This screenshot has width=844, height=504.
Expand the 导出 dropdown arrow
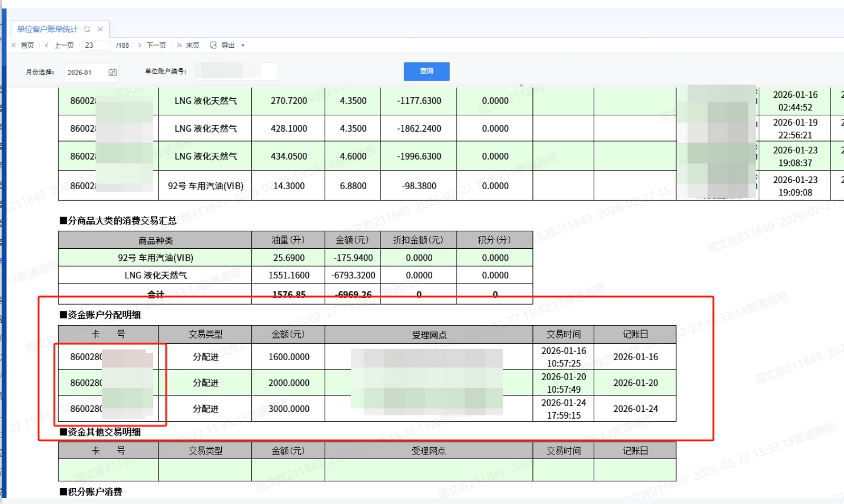243,45
